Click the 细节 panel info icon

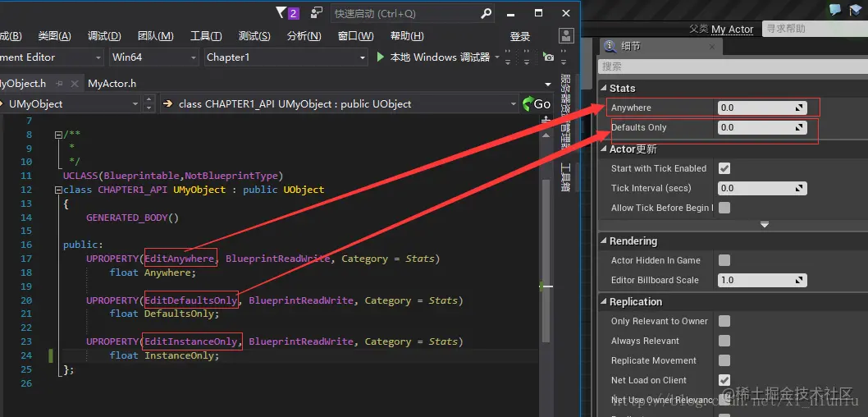[610, 47]
